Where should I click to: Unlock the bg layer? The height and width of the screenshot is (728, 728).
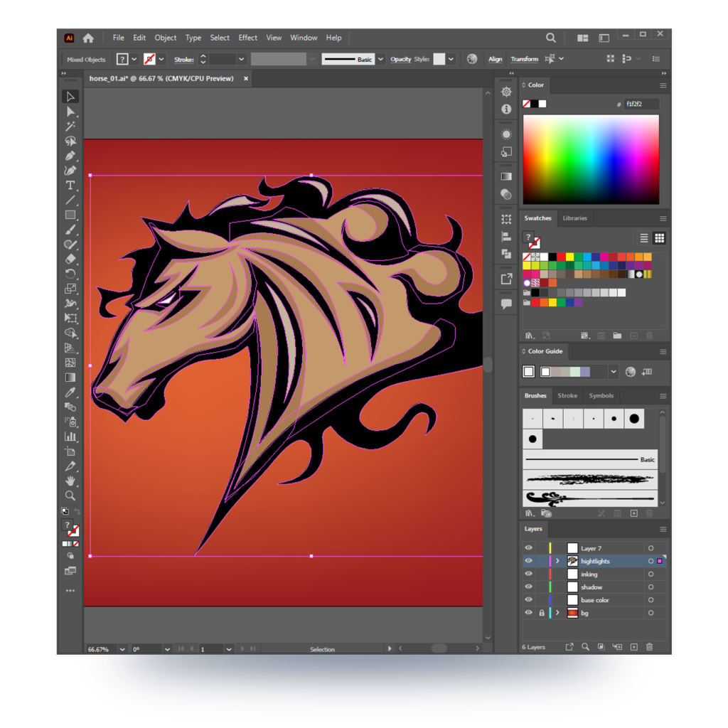541,613
